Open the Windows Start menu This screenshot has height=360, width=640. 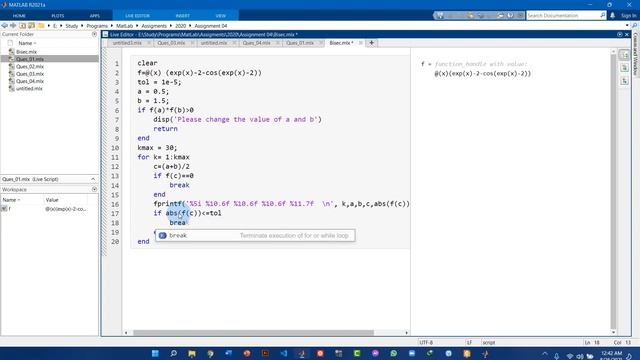coord(155,353)
